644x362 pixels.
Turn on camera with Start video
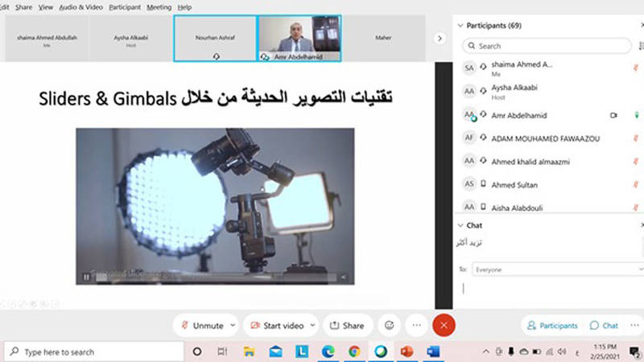[276, 326]
